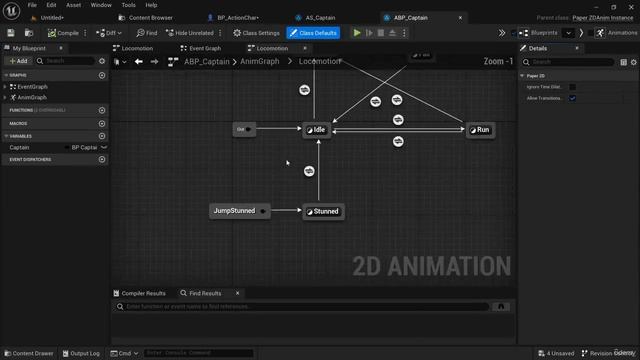Start Play in editor
The image size is (640, 360).
pyautogui.click(x=357, y=33)
